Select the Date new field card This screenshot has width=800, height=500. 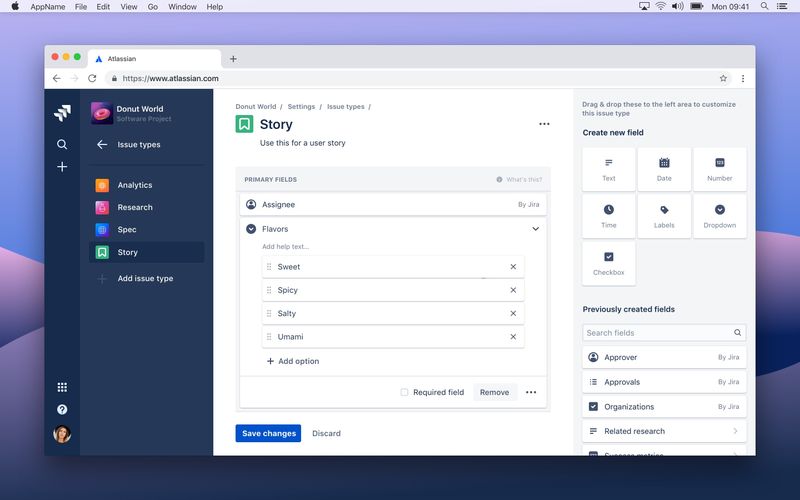click(x=664, y=169)
